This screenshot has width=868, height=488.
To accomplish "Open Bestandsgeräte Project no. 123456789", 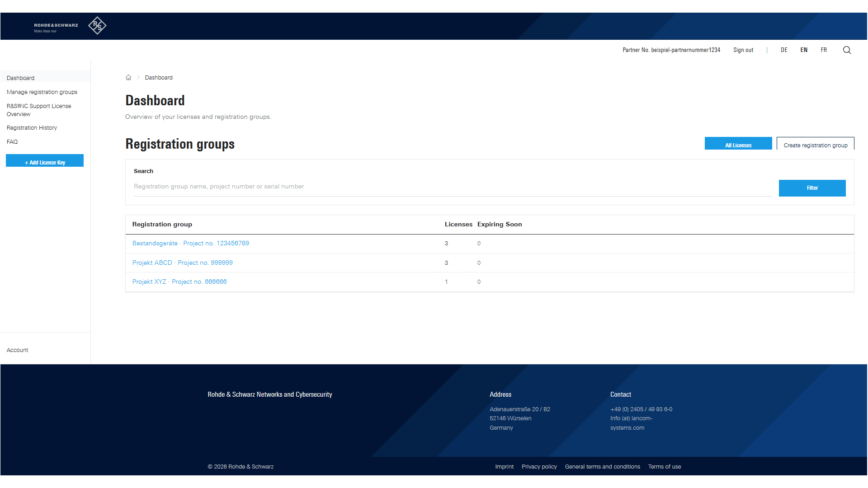I will 191,244.
